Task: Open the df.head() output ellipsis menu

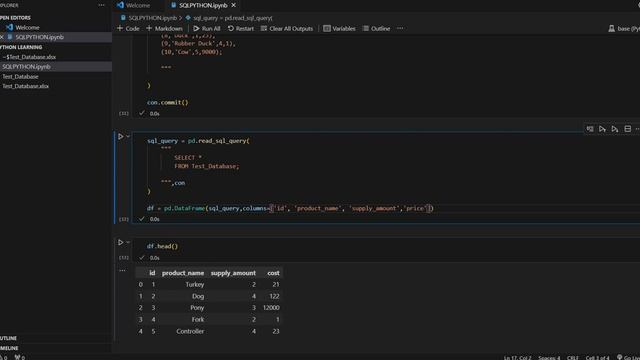Action: 122,270
